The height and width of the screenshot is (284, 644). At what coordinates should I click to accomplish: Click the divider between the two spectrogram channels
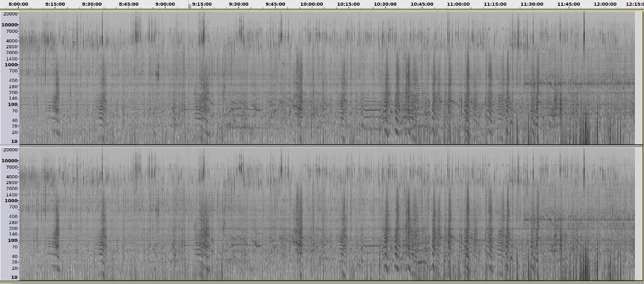tap(322, 146)
